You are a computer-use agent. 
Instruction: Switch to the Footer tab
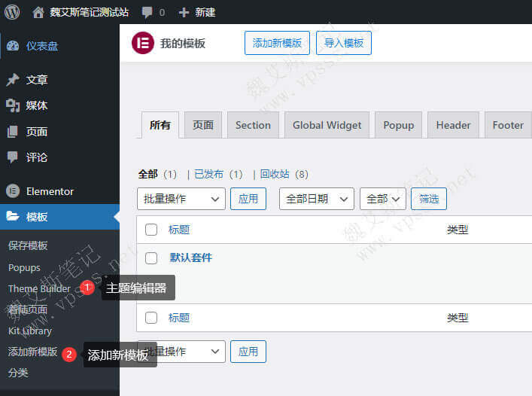click(508, 125)
